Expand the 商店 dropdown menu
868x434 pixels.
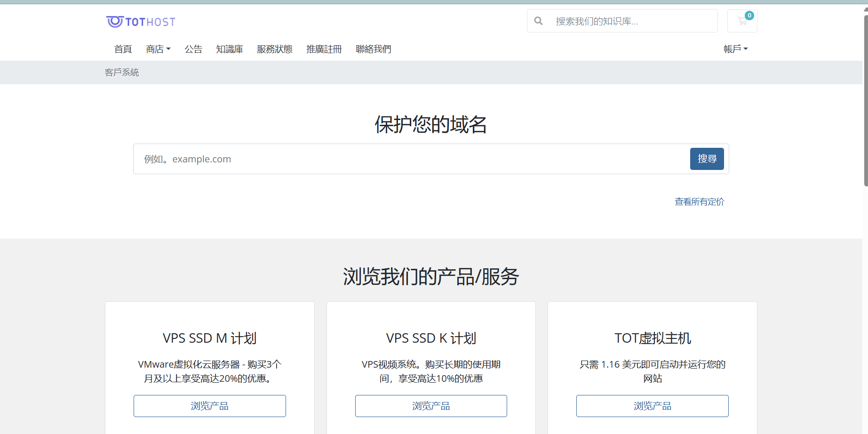(x=158, y=49)
